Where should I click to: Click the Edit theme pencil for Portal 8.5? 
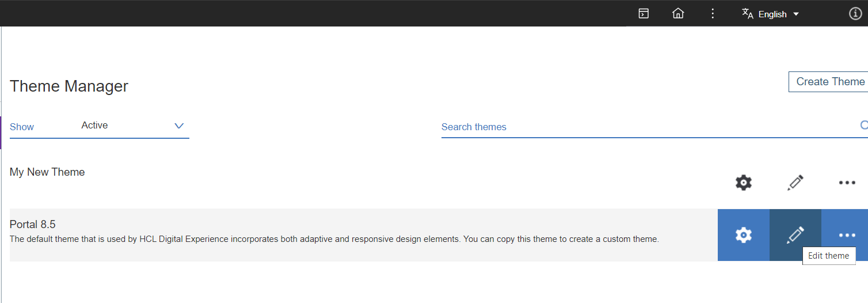(795, 235)
